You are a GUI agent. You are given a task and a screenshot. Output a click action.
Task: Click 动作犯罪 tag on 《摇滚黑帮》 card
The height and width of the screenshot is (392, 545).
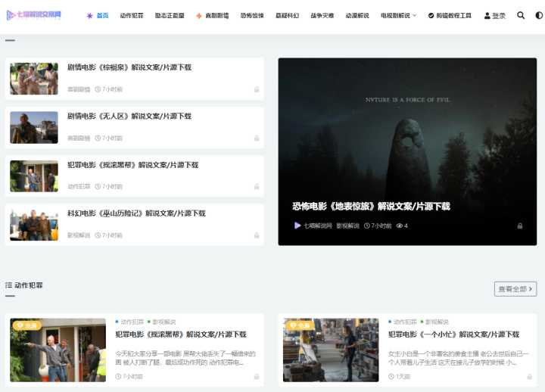coord(132,322)
